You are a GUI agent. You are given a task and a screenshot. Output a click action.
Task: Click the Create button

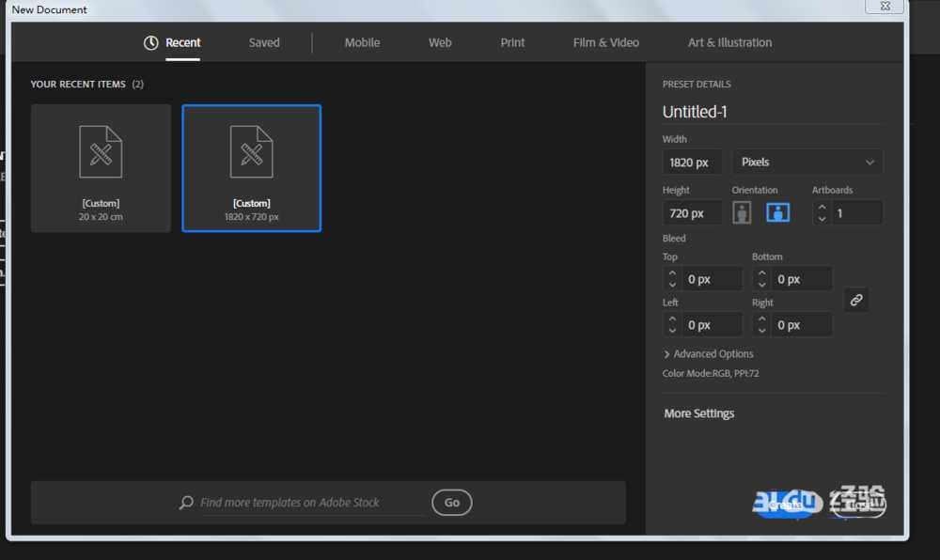pyautogui.click(x=784, y=506)
